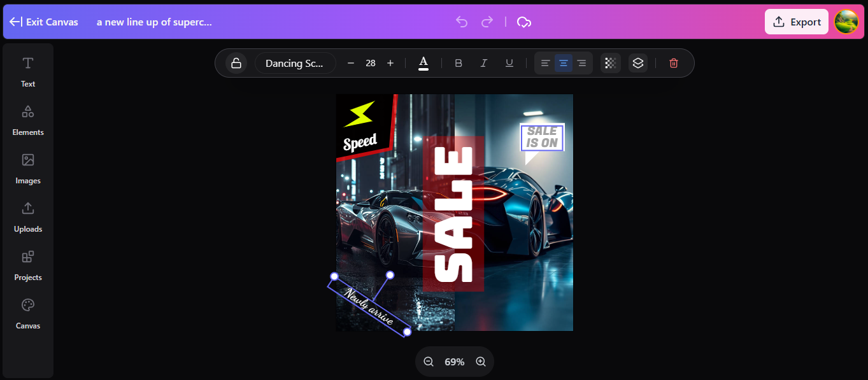This screenshot has width=868, height=380.
Task: Toggle underline formatting
Action: 509,63
